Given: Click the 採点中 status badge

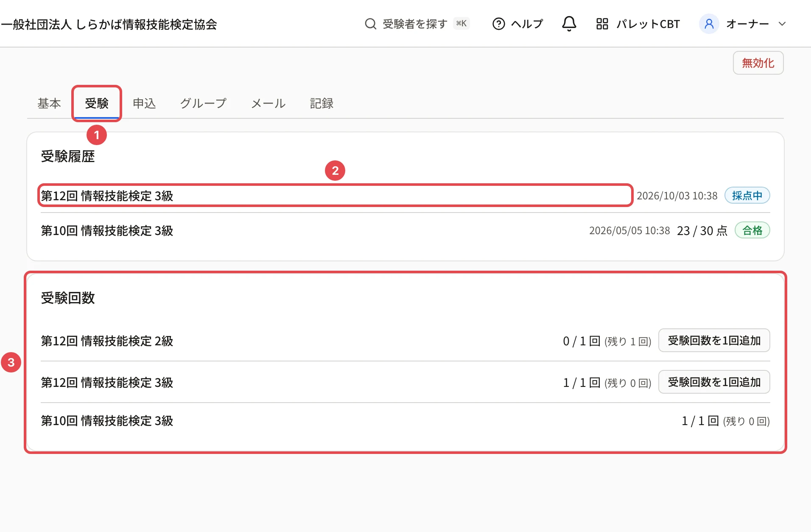Looking at the screenshot, I should [x=747, y=195].
